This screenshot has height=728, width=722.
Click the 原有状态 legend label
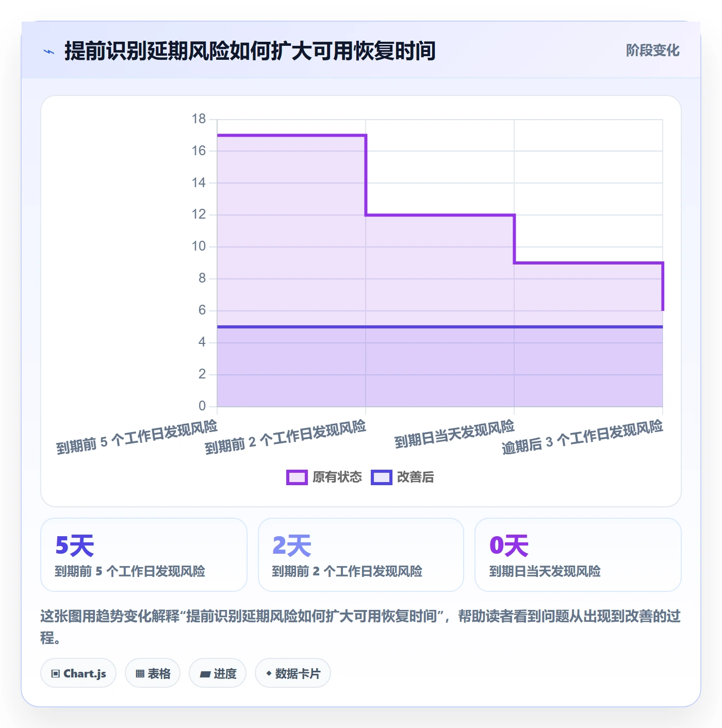[x=337, y=477]
